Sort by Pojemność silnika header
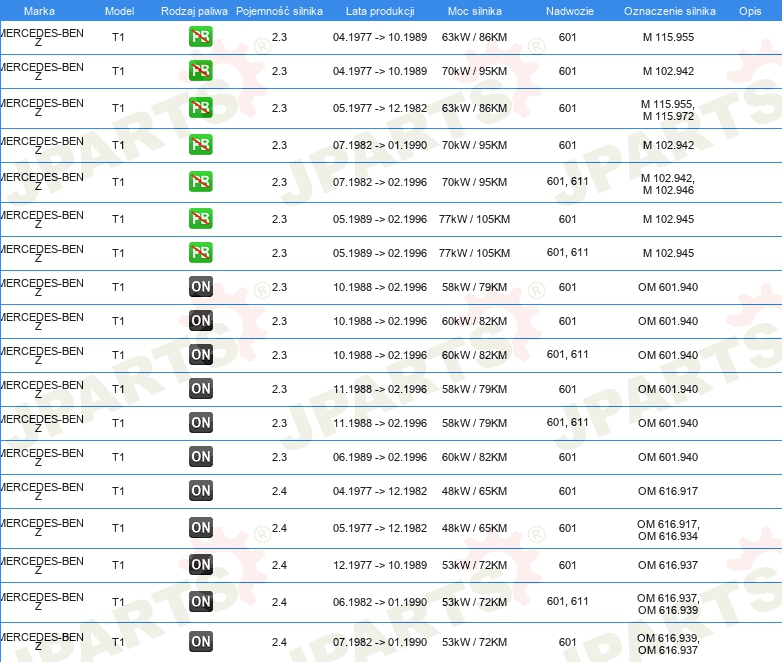Viewport: 782px width, 662px height. click(279, 11)
